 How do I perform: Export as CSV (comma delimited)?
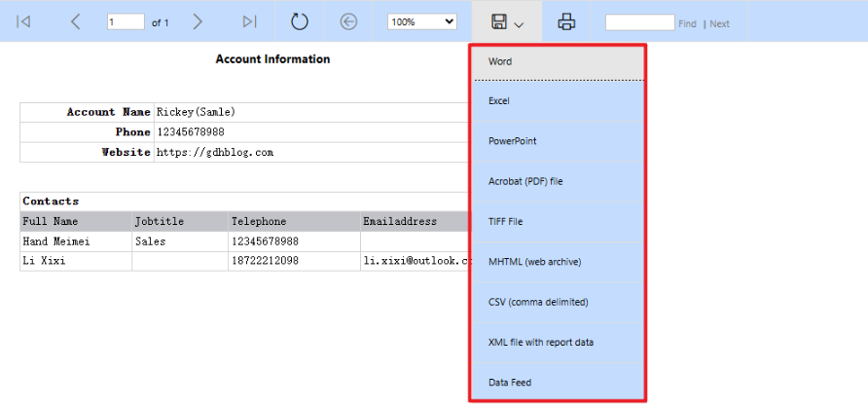click(558, 303)
